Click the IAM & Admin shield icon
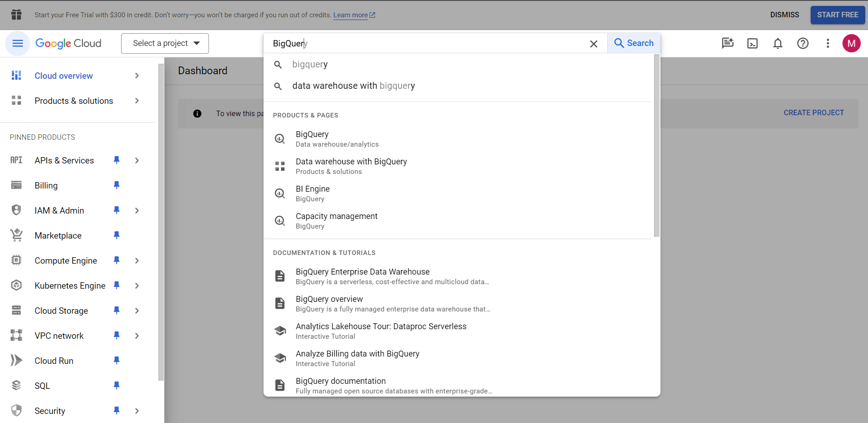This screenshot has height=423, width=868. click(x=16, y=210)
